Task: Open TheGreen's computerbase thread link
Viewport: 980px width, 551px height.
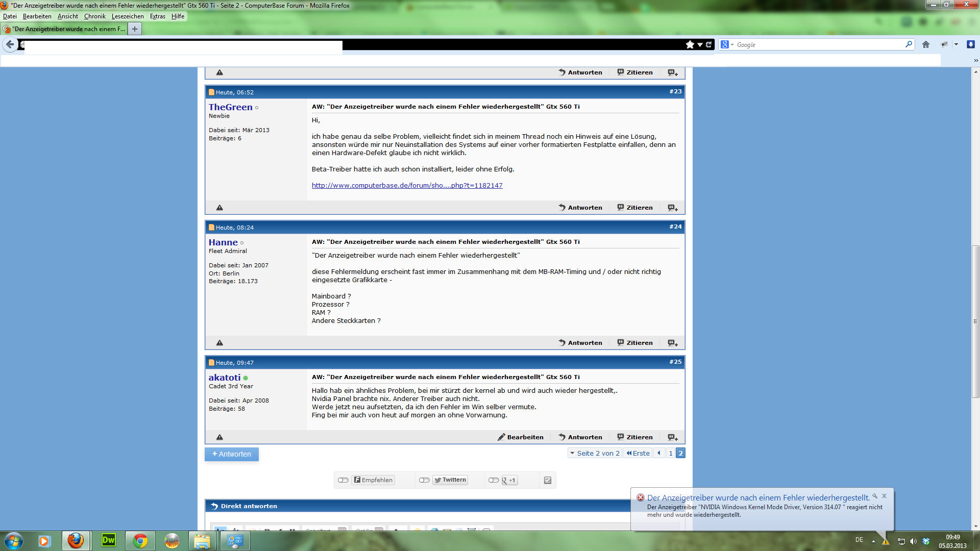Action: pos(407,186)
